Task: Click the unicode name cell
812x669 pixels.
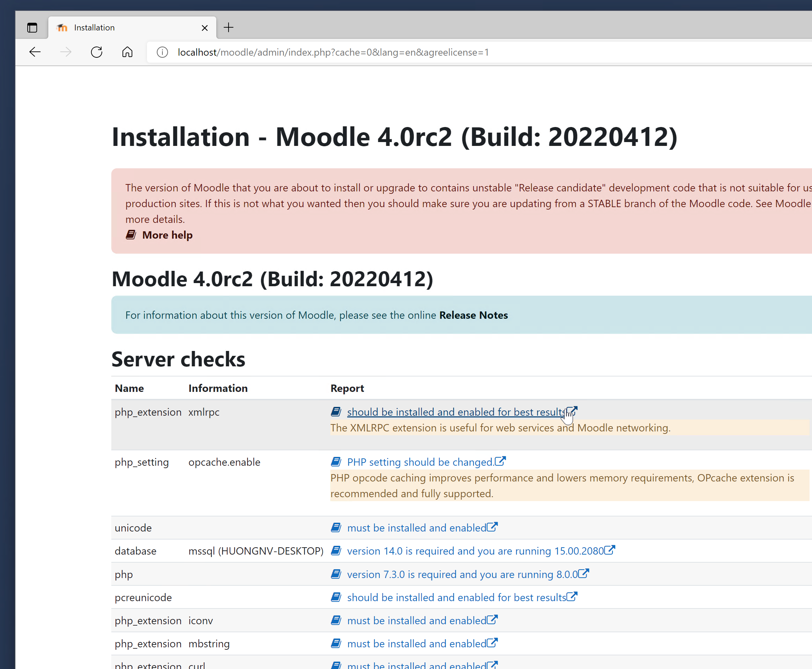Action: (133, 528)
